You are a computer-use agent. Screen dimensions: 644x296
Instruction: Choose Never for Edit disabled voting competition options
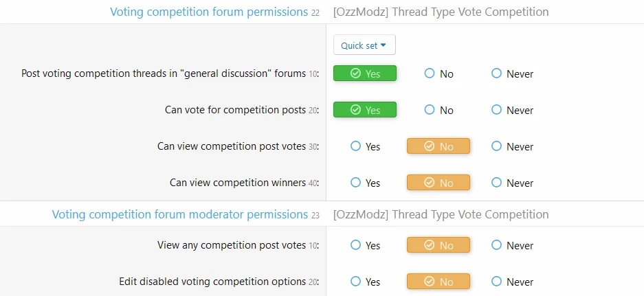[512, 282]
